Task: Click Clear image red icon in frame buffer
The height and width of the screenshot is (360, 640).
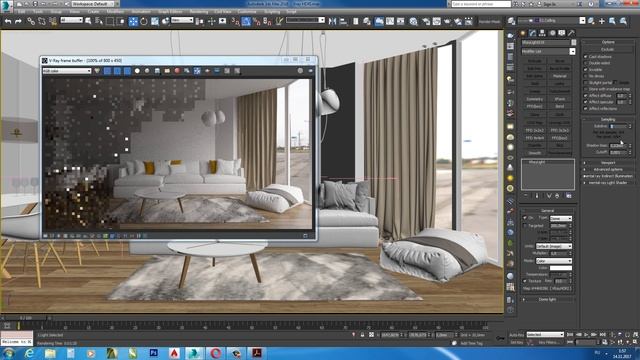Action: point(177,71)
